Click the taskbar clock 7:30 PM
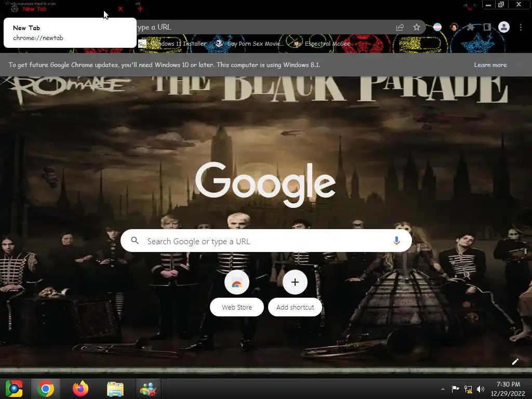Image resolution: width=532 pixels, height=399 pixels. 508,389
